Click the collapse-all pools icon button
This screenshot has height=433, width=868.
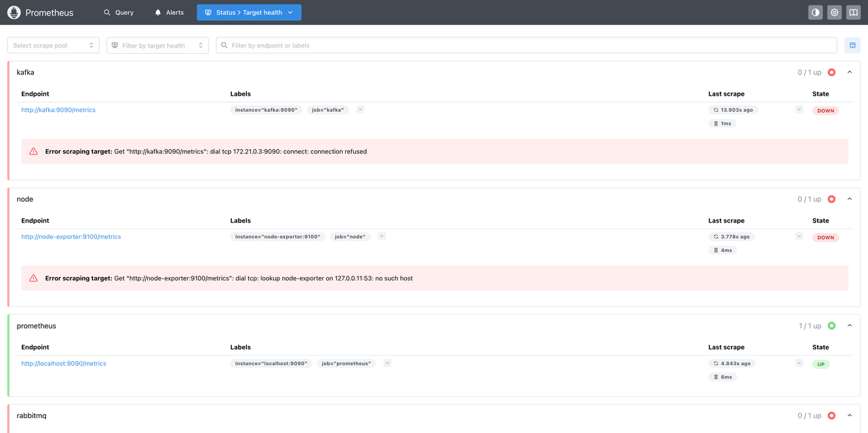point(852,45)
